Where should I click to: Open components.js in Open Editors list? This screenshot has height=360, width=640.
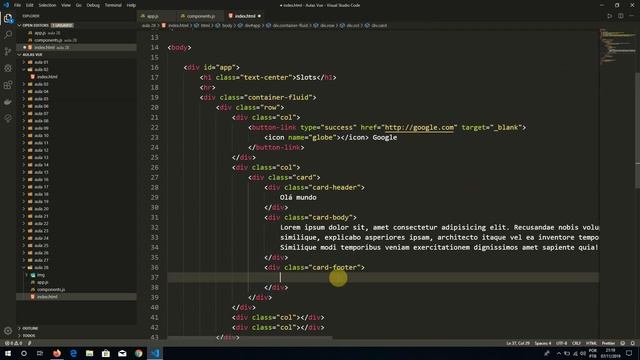click(x=48, y=40)
